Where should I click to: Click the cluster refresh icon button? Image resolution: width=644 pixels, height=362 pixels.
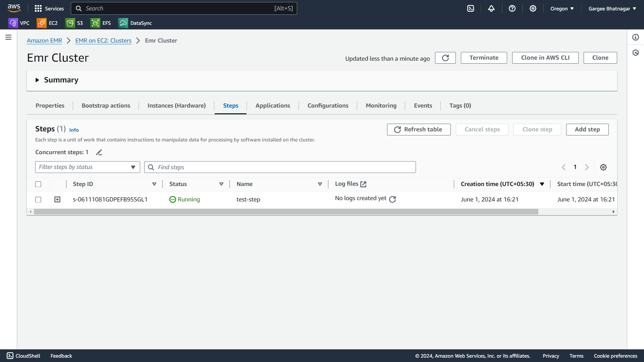[445, 58]
